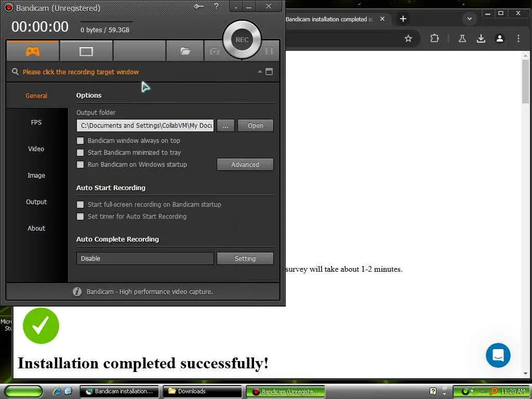Click the scroll down arrow on the browser page

click(x=525, y=373)
